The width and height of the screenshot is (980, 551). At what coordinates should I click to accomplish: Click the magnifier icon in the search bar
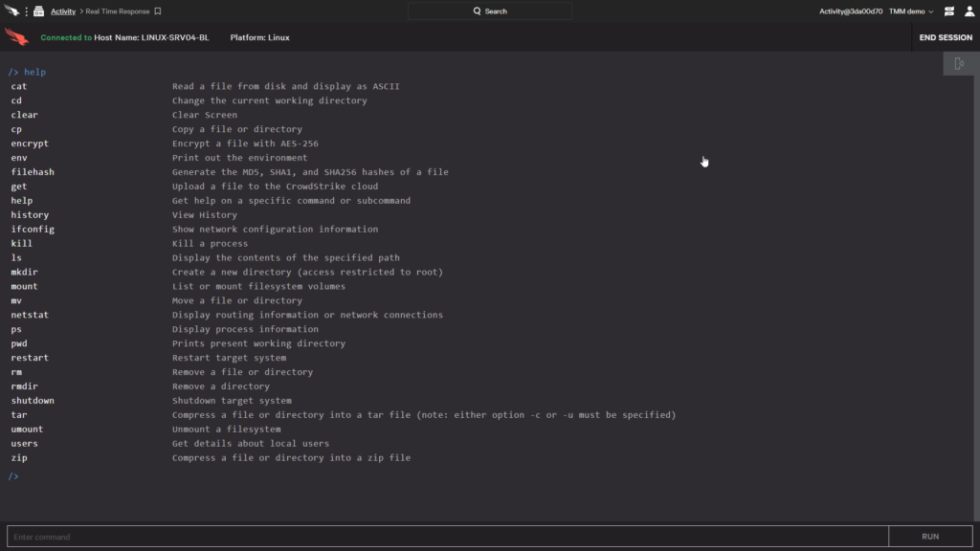tap(477, 11)
